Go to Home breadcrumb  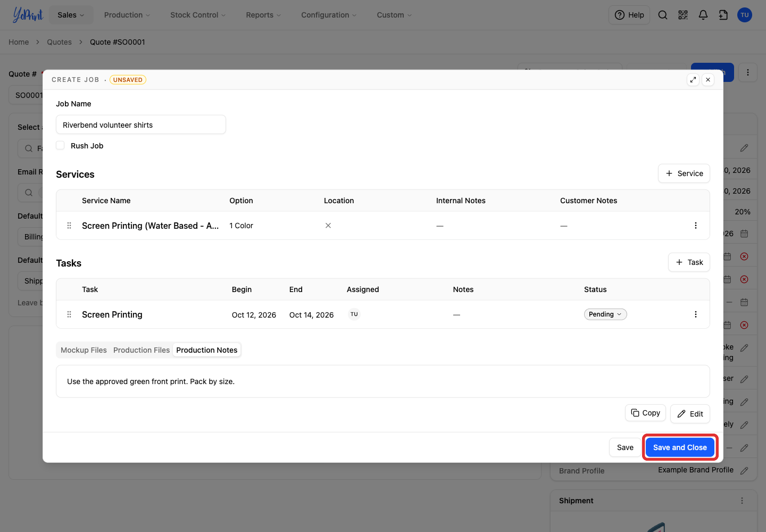click(19, 42)
